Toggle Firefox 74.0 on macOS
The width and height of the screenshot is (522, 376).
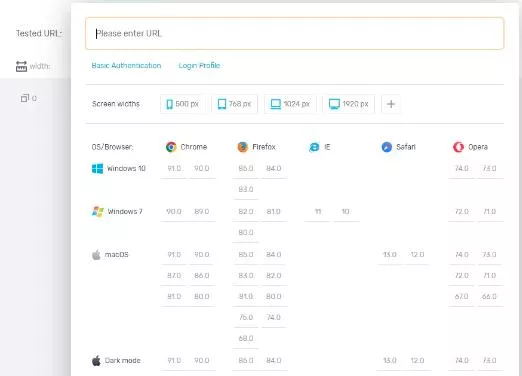click(274, 317)
